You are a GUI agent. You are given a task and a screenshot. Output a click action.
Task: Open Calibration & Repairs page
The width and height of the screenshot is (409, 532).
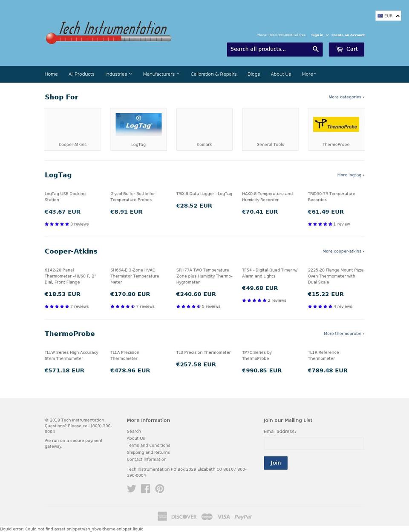tap(213, 74)
